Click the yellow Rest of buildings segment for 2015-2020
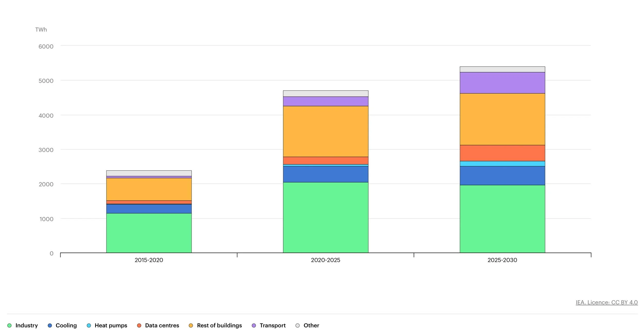The height and width of the screenshot is (334, 644). tap(149, 189)
